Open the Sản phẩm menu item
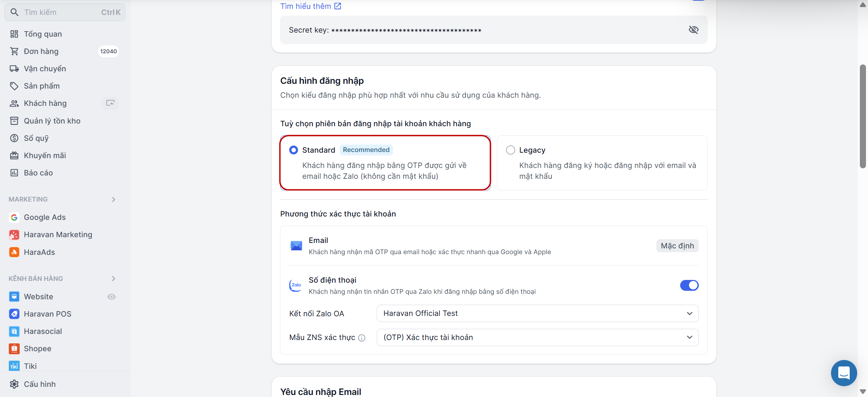The image size is (868, 397). click(41, 86)
